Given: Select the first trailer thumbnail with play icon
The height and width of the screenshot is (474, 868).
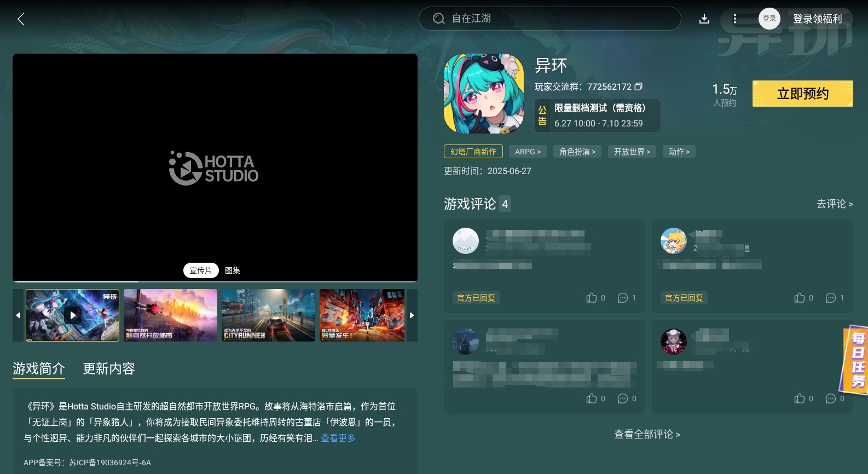Looking at the screenshot, I should (x=72, y=315).
